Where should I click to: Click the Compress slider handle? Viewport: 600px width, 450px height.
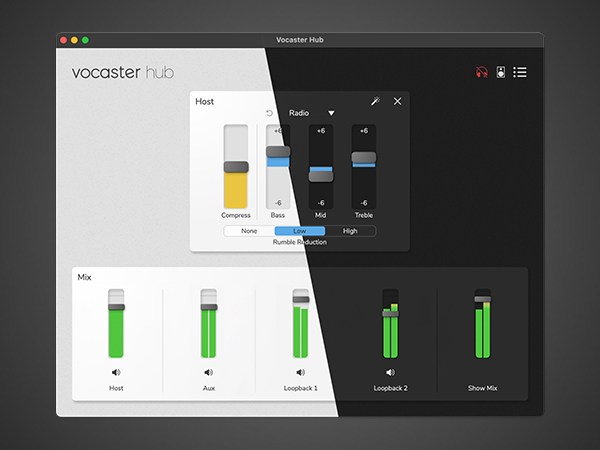tap(236, 167)
